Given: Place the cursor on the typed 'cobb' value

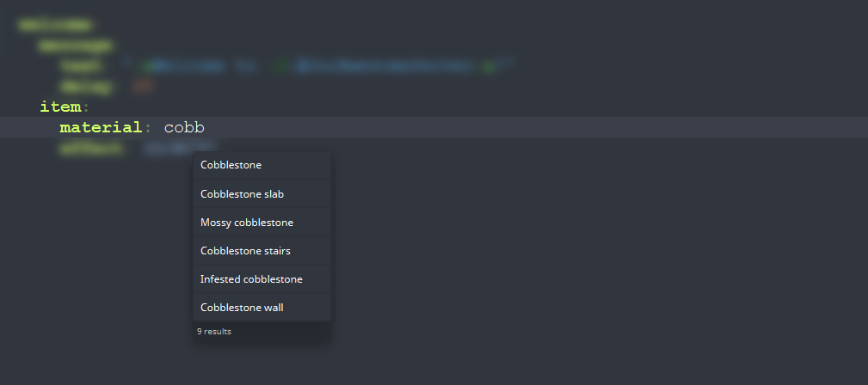Looking at the screenshot, I should [184, 127].
